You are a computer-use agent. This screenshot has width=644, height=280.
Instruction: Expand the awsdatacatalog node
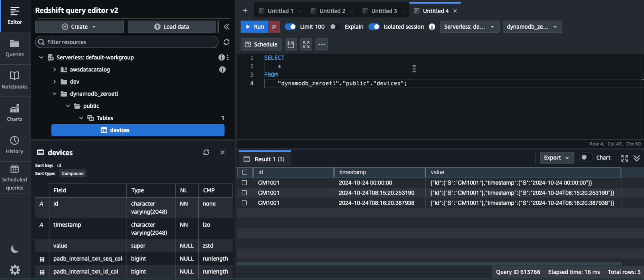point(54,69)
